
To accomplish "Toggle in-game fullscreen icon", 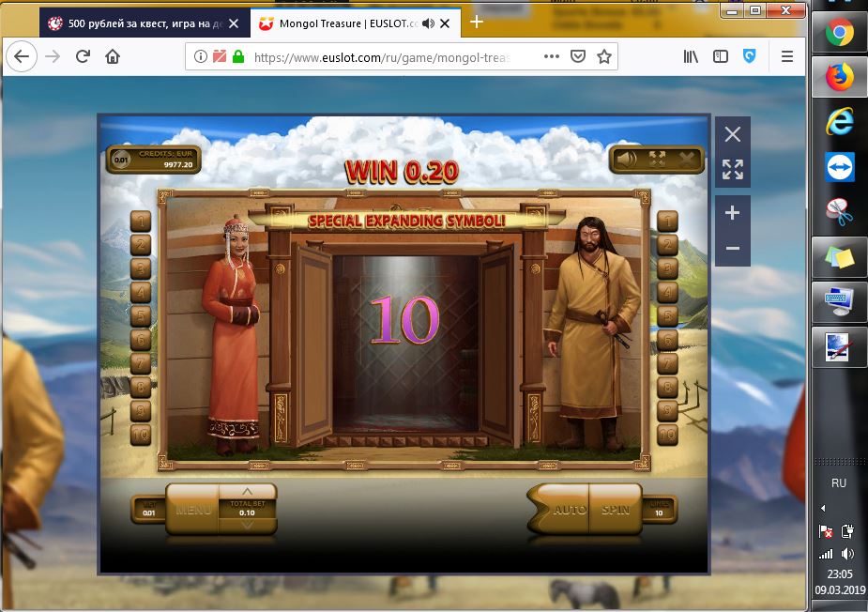I will click(657, 160).
